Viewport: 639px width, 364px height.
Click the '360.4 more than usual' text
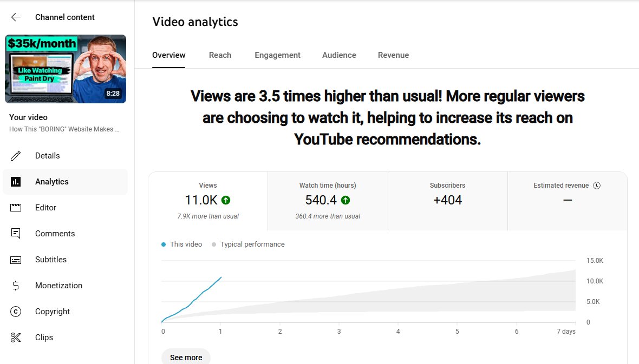pos(328,216)
